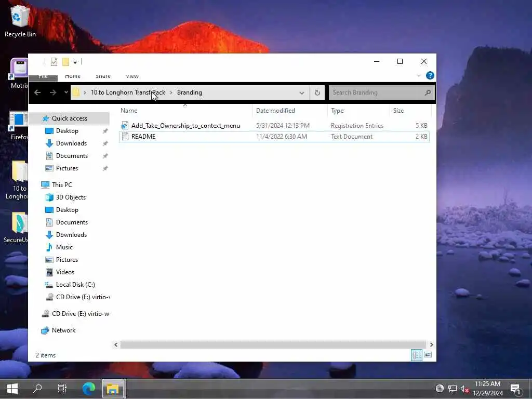Open the Windows Start menu
The height and width of the screenshot is (399, 532).
coord(12,389)
